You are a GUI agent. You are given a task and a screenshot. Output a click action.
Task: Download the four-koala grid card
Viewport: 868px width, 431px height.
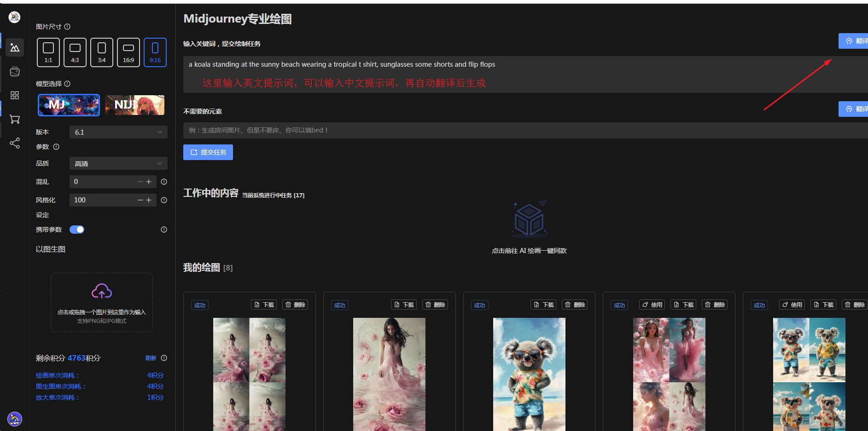[823, 305]
